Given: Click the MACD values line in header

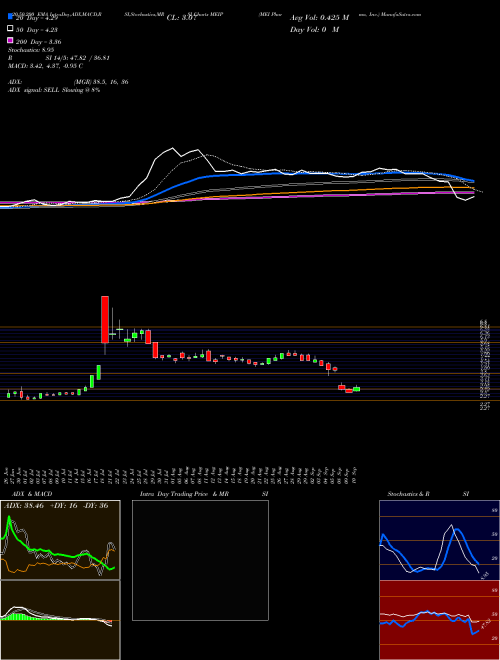Looking at the screenshot, I should pyautogui.click(x=45, y=66).
